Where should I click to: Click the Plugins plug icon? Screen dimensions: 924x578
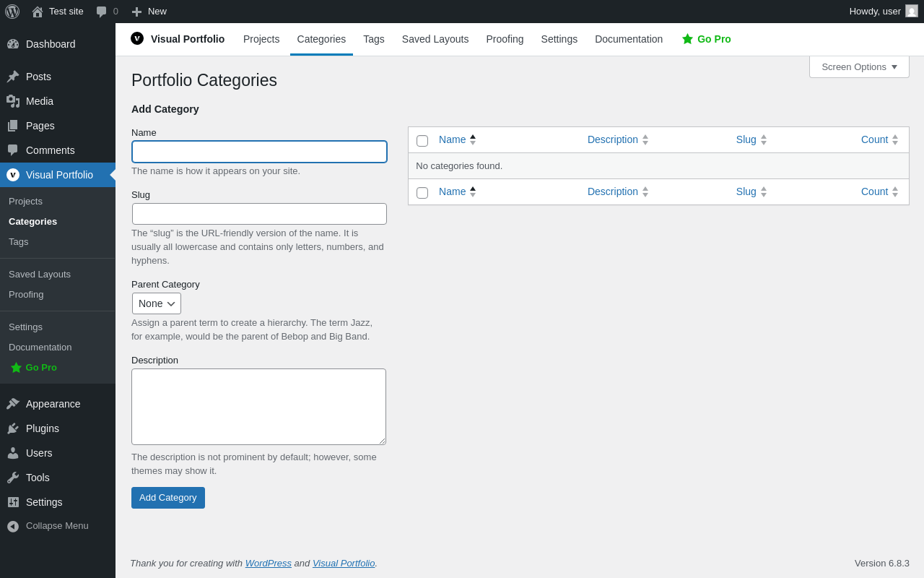coord(13,428)
